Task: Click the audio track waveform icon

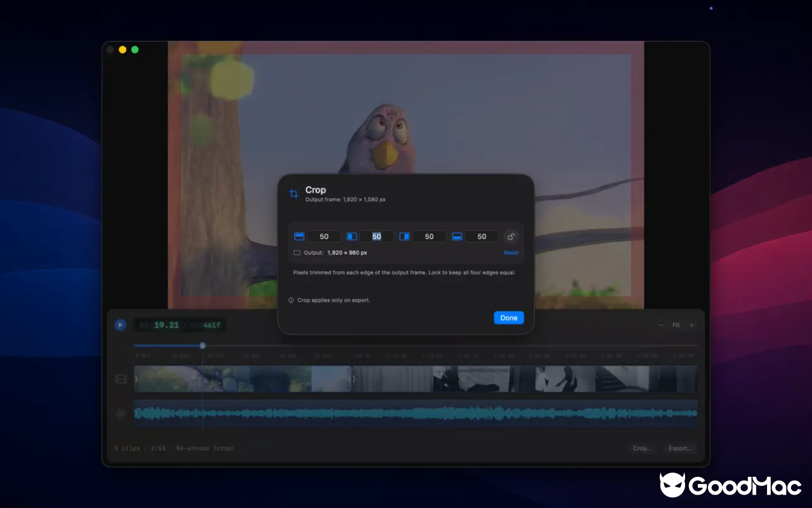Action: [x=121, y=413]
